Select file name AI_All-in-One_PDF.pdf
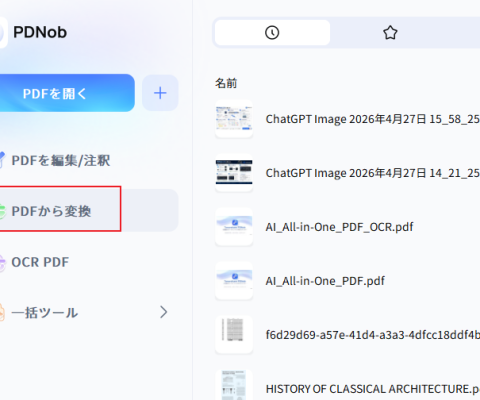The image size is (480, 400). click(325, 281)
